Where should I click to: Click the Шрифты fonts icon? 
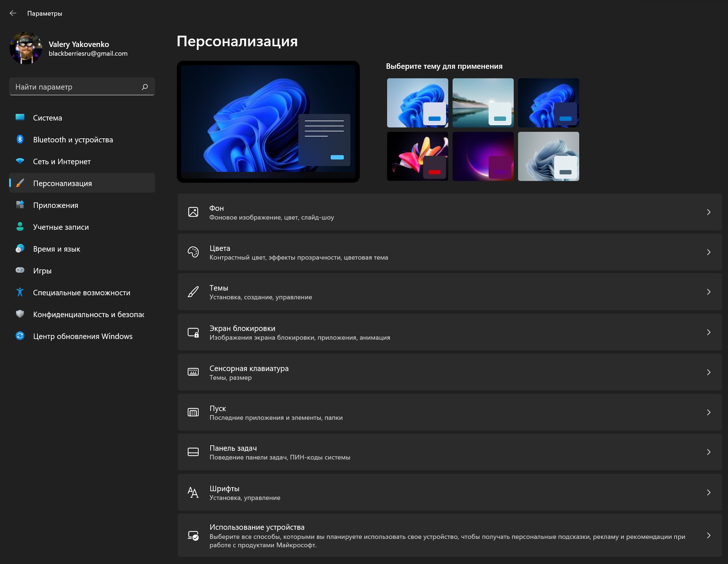[x=193, y=492]
